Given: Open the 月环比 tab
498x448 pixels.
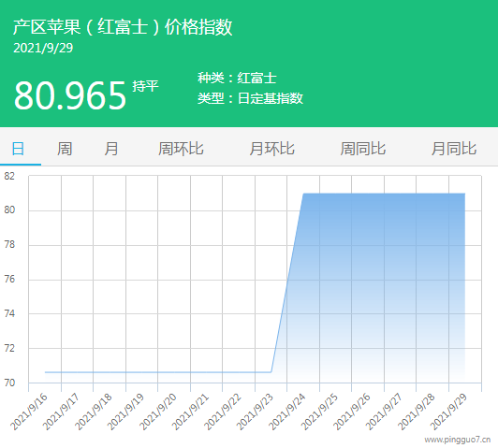Looking at the screenshot, I should pyautogui.click(x=271, y=149).
